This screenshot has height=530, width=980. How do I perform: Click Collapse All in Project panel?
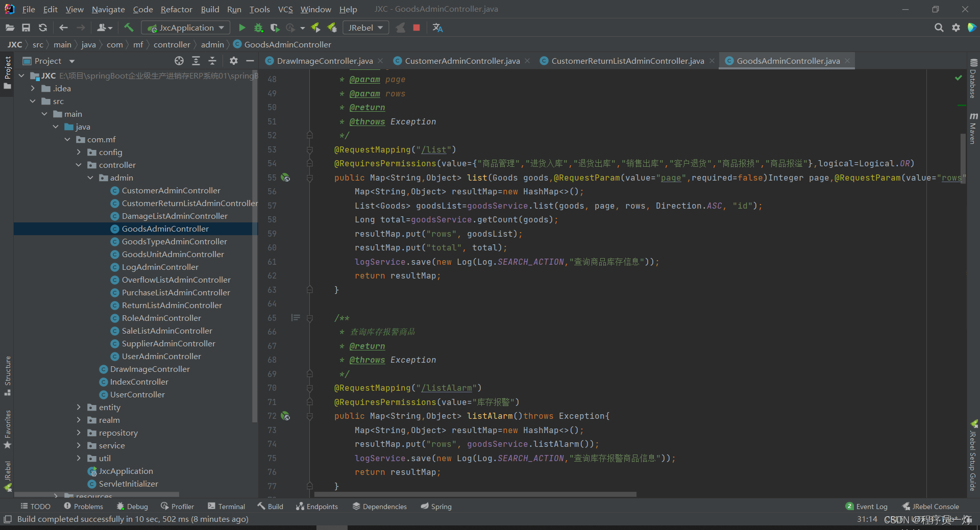tap(212, 61)
